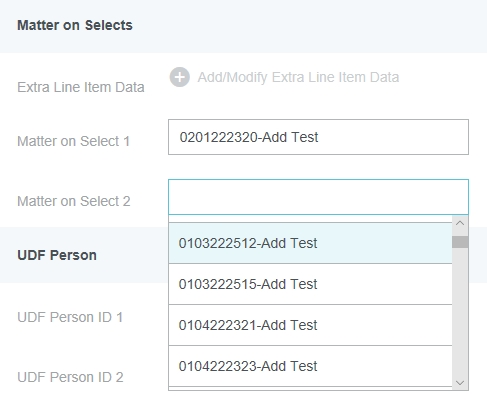Open the Matter on Select 1 combo box

coord(318,137)
